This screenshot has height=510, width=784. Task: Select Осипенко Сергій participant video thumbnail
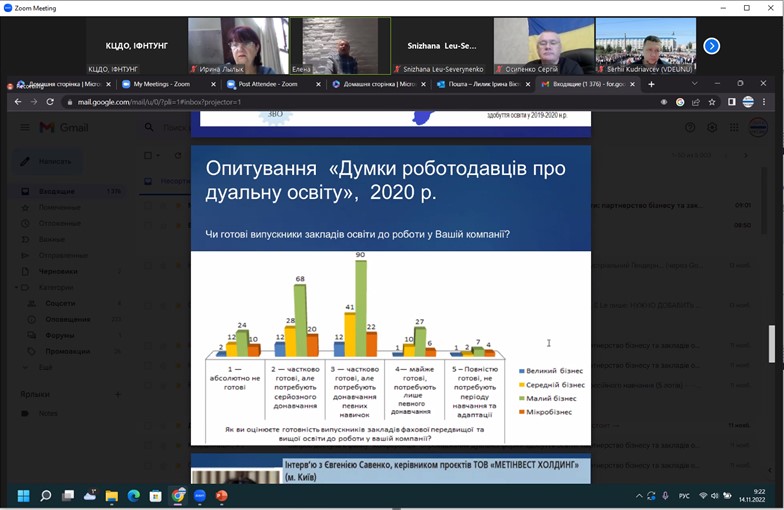click(x=544, y=46)
